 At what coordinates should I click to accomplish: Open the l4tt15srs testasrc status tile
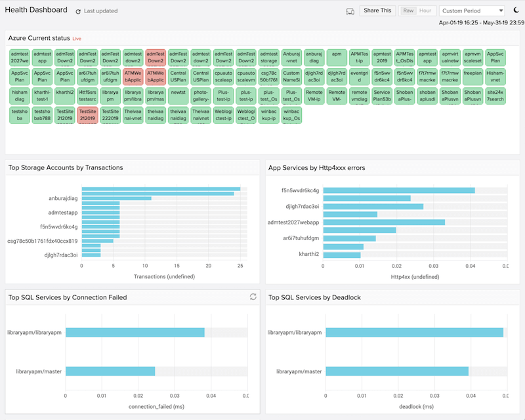point(88,96)
